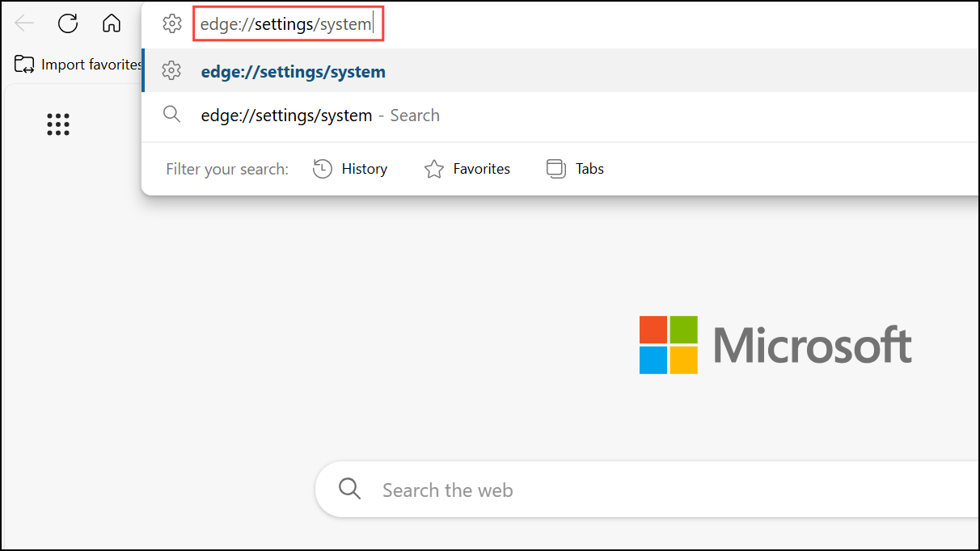Image resolution: width=980 pixels, height=551 pixels.
Task: Click the magnifier icon in Search the web box
Action: [349, 490]
